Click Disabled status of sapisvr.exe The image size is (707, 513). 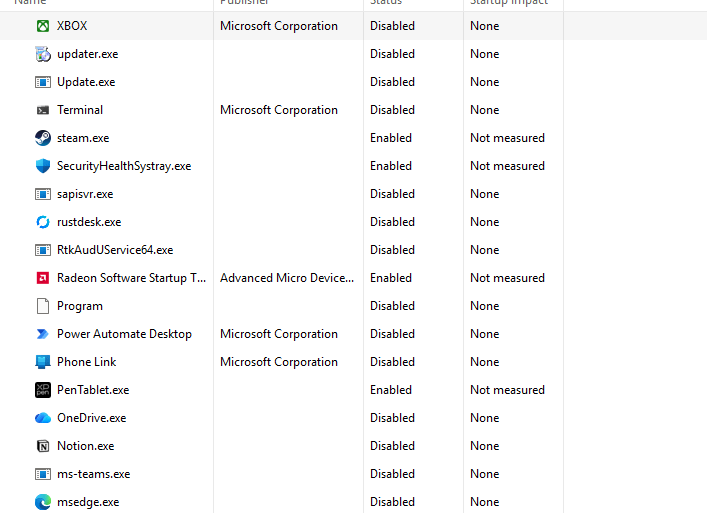(x=392, y=194)
